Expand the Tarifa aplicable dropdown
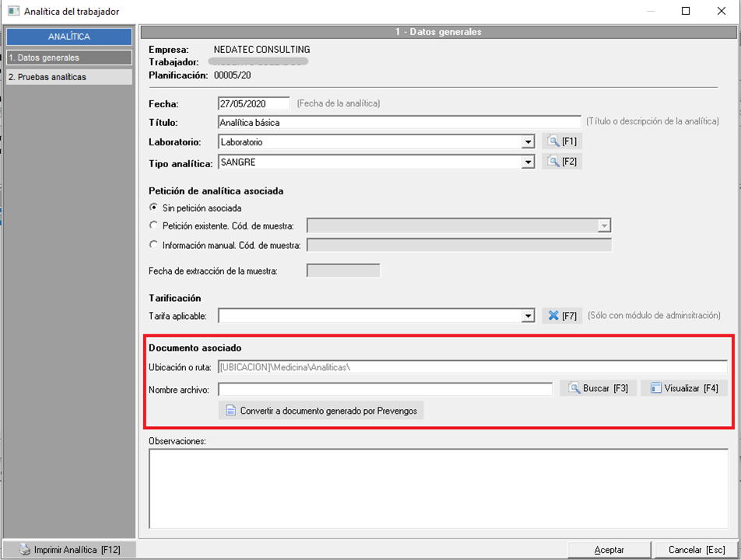The width and height of the screenshot is (741, 560). 528,317
